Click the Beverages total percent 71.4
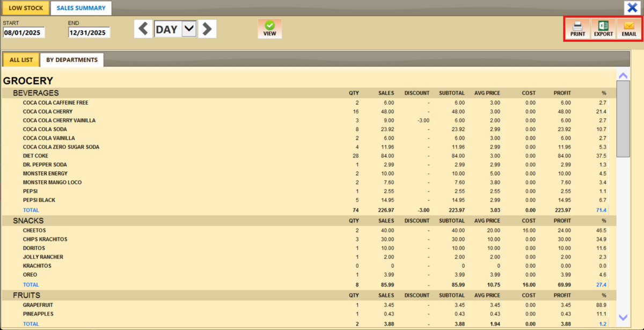The width and height of the screenshot is (644, 330). pos(601,210)
